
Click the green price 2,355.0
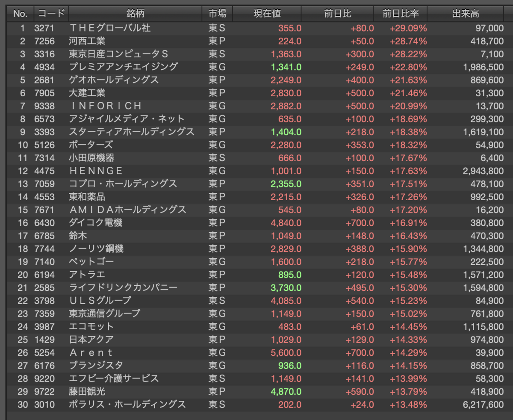point(286,184)
